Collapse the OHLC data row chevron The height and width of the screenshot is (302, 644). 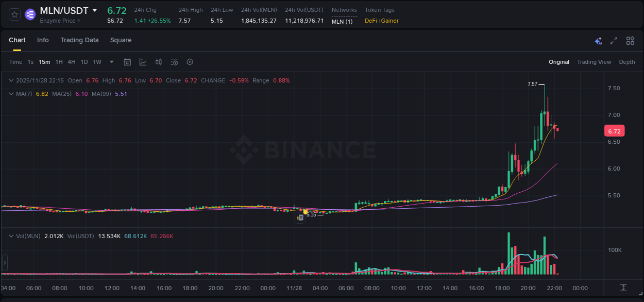11,80
